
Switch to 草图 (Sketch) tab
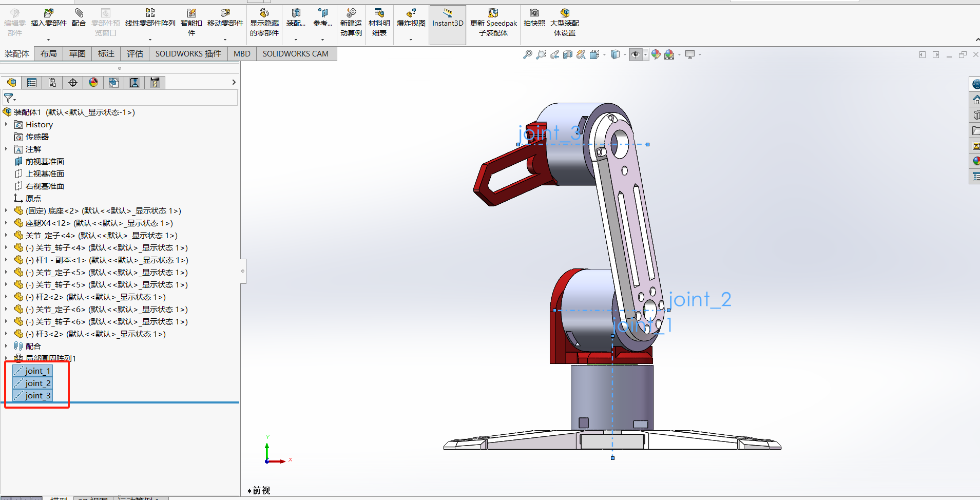(78, 53)
